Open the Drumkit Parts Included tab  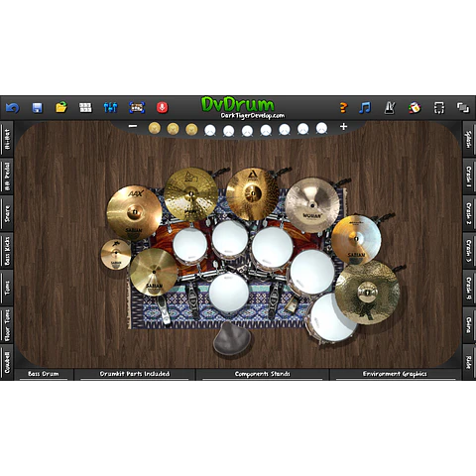tap(135, 374)
